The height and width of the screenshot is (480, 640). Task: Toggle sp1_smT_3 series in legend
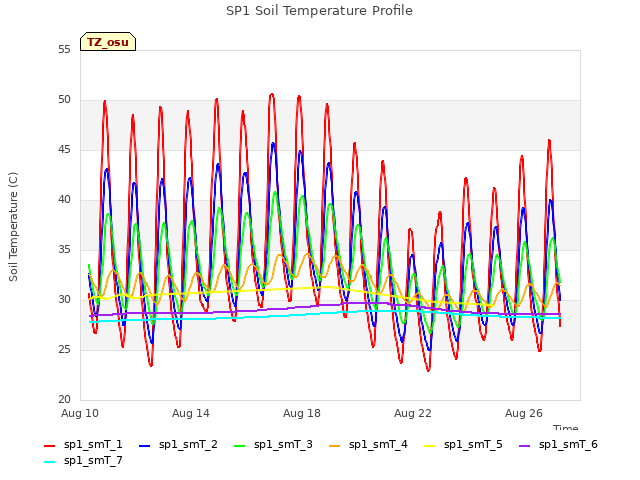(273, 444)
